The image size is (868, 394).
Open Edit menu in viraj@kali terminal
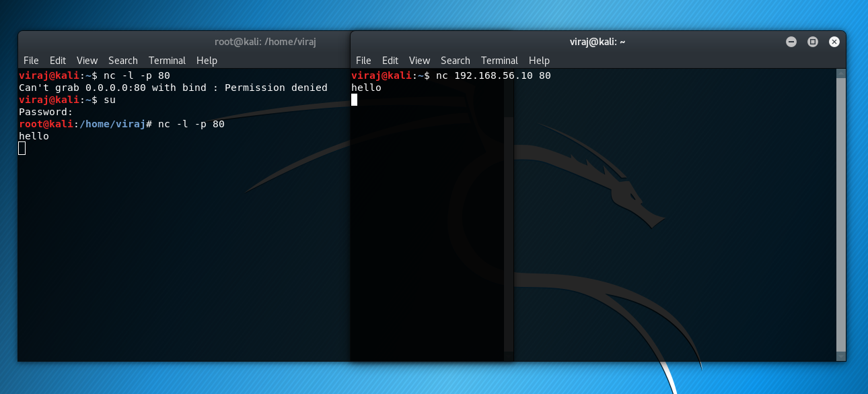[390, 61]
